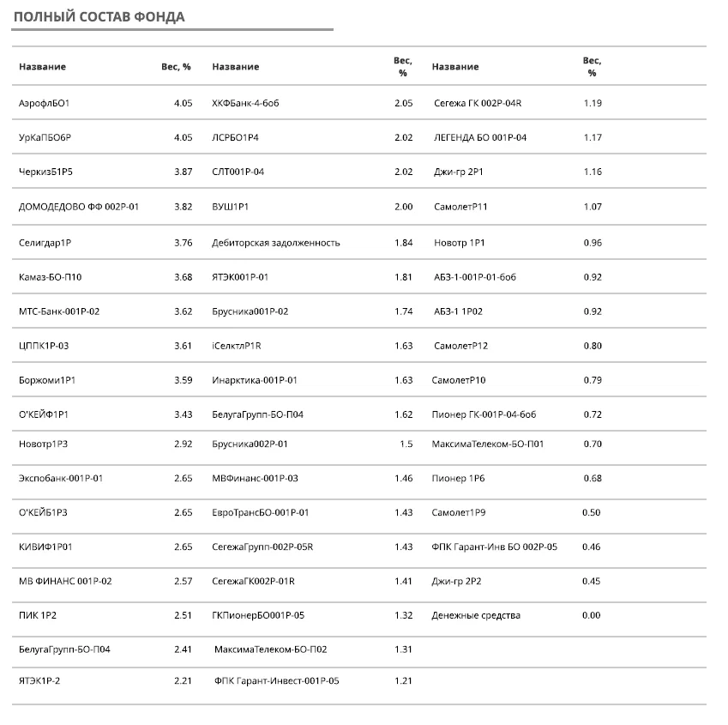Click the 3.87 weight value
Image resolution: width=728 pixels, height=725 pixels.
tap(183, 172)
